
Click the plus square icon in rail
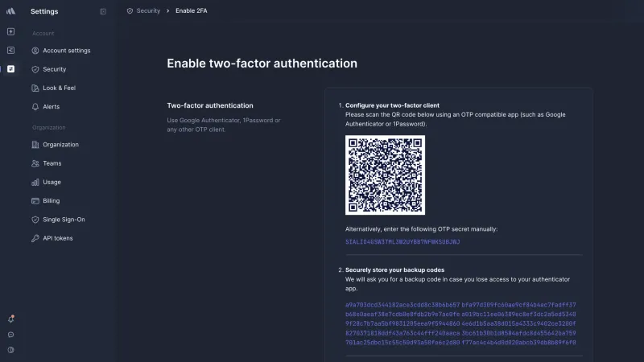click(11, 31)
